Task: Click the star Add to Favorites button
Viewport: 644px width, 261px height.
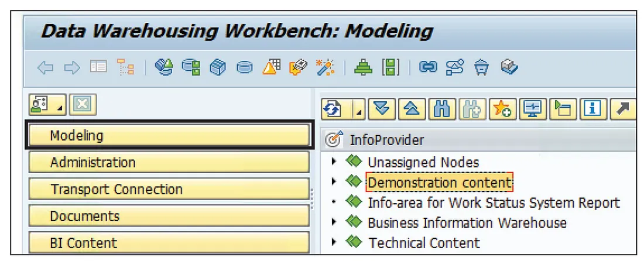Action: (502, 109)
